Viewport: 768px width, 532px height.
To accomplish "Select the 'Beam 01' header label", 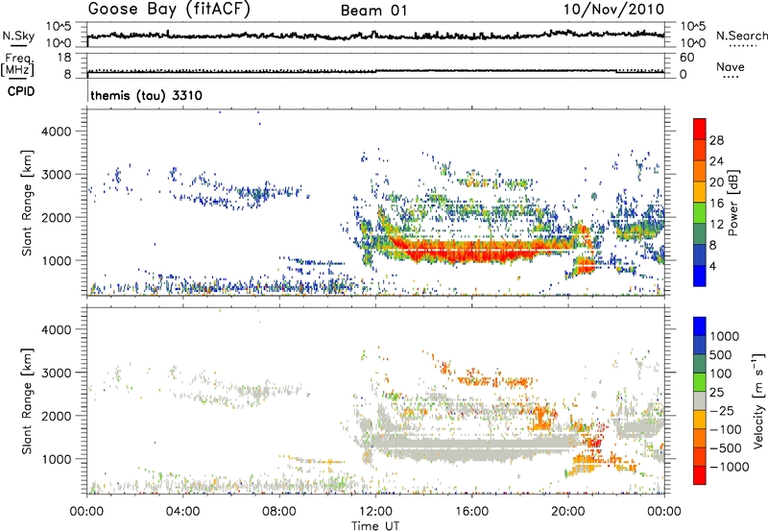I will [374, 11].
